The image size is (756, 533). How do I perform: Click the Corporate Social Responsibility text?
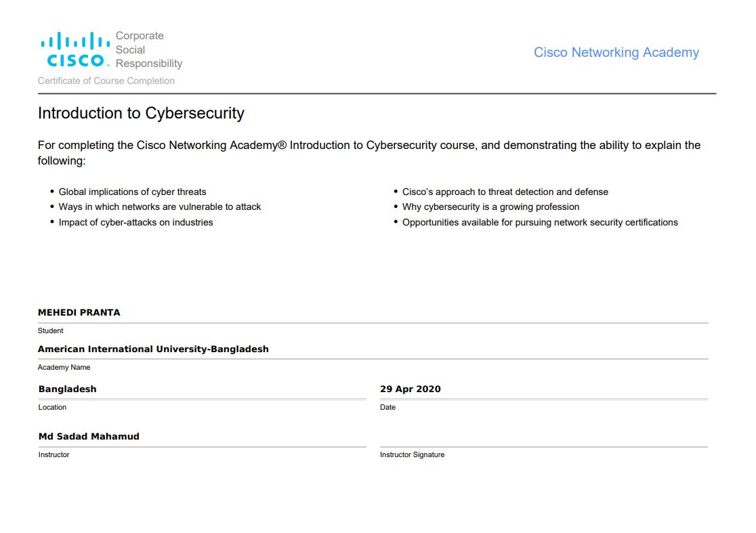tap(148, 49)
